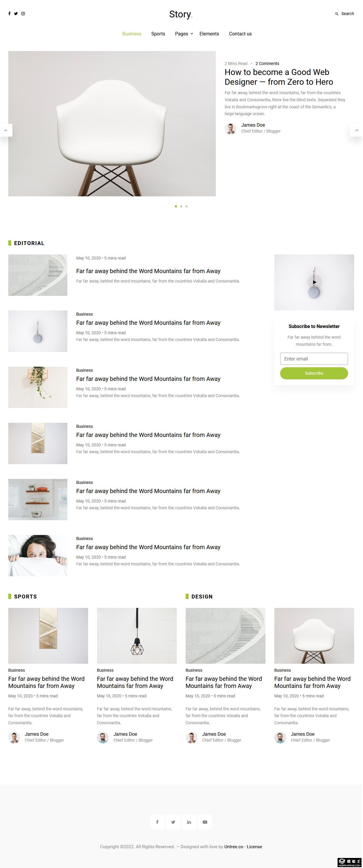Select the second carousel dot
The width and height of the screenshot is (363, 868).
tap(181, 206)
